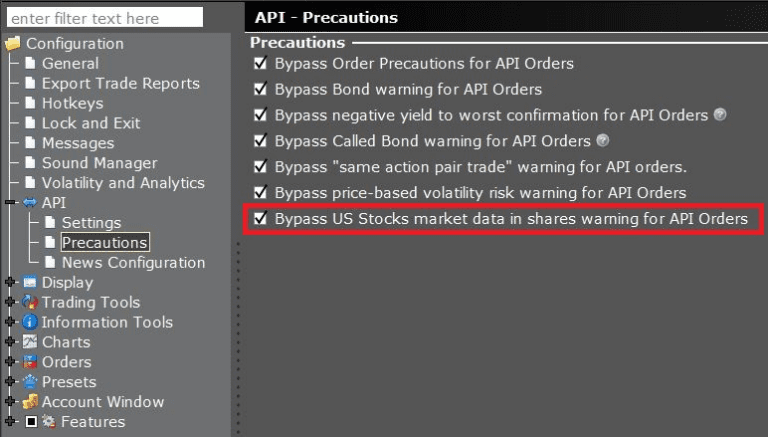Collapse the API tree node
768x437 pixels.
pos(10,203)
